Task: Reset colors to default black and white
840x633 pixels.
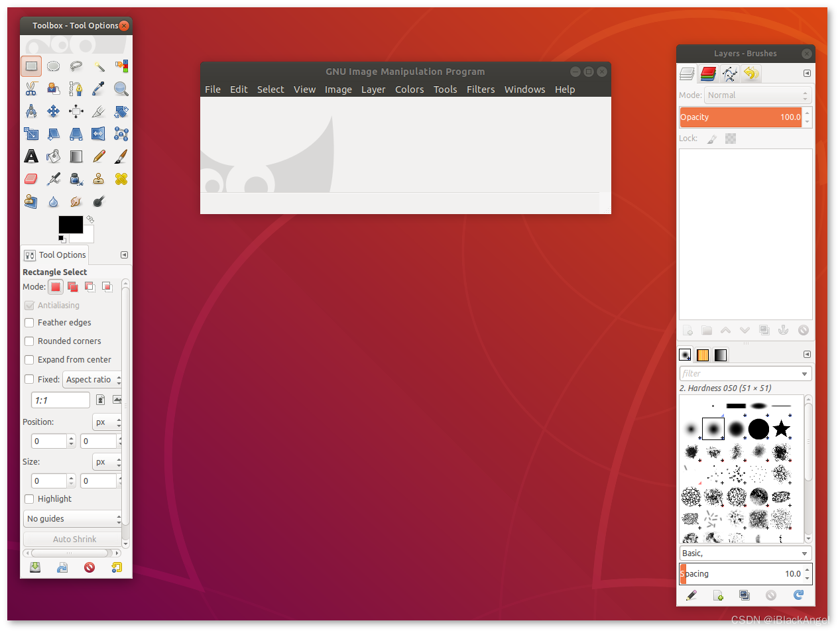Action: pyautogui.click(x=62, y=239)
